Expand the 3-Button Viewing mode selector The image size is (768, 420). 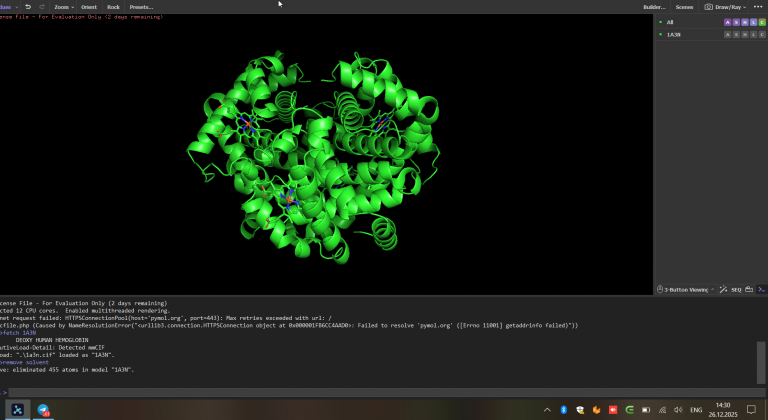point(689,290)
